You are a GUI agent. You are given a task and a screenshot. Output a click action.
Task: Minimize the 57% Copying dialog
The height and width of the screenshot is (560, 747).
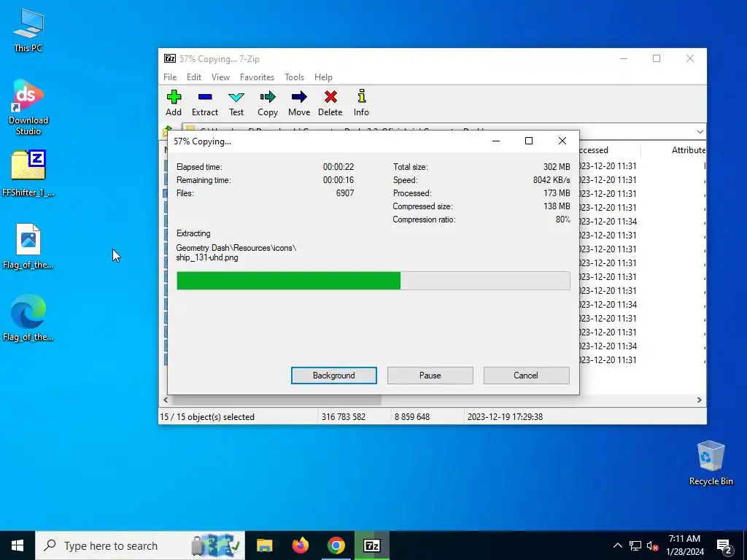pos(496,141)
